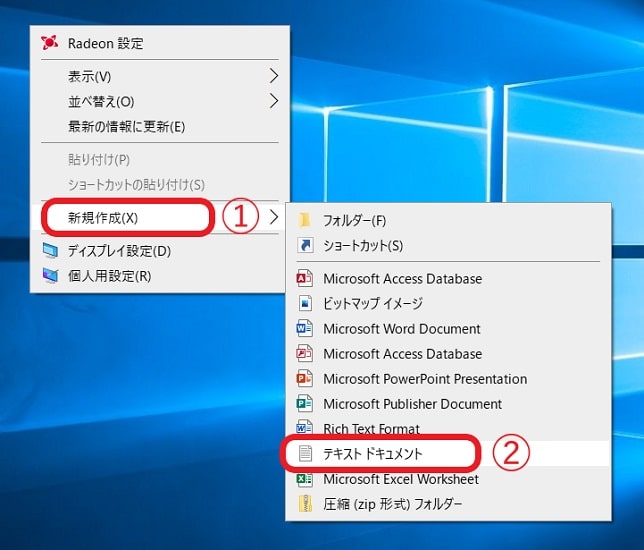Click the Radeon 設定 red icon
This screenshot has width=644, height=550.
[x=49, y=43]
